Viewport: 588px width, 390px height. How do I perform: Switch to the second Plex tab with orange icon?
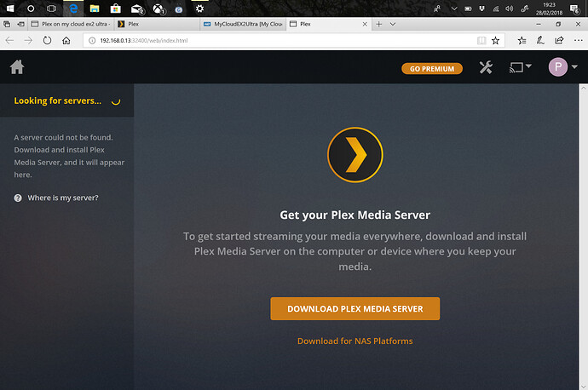pyautogui.click(x=158, y=24)
